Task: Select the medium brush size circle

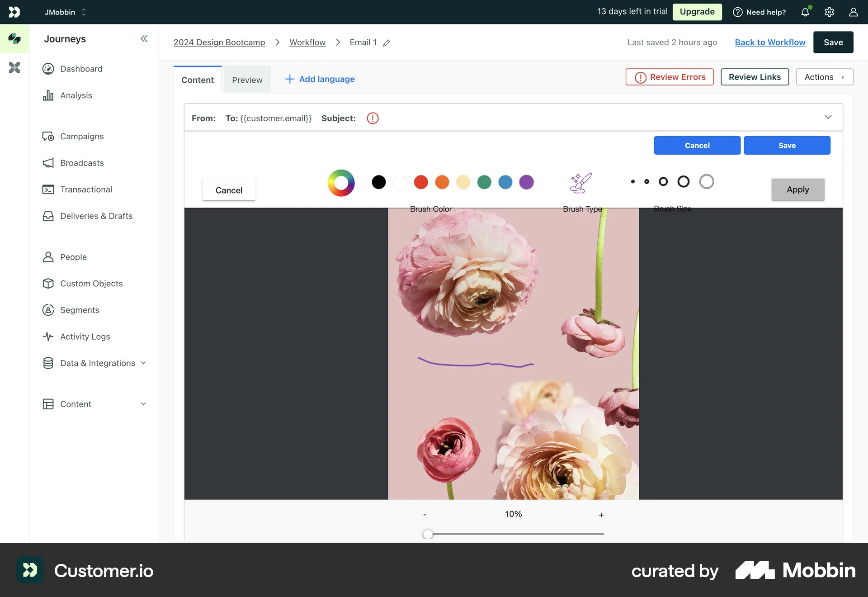Action: click(663, 181)
